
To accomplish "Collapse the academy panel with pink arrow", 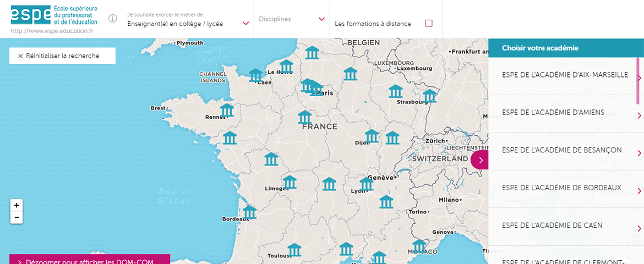I will [x=480, y=160].
